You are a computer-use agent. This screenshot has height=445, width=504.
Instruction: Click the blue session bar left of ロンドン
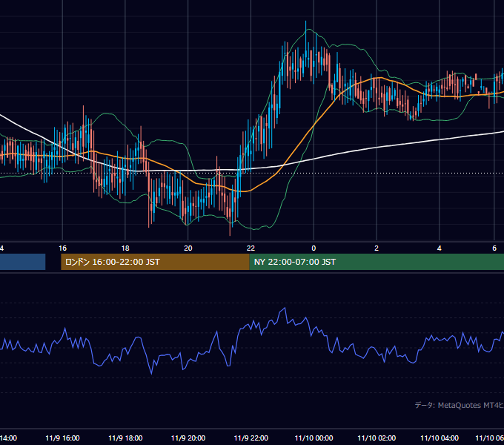(22, 262)
